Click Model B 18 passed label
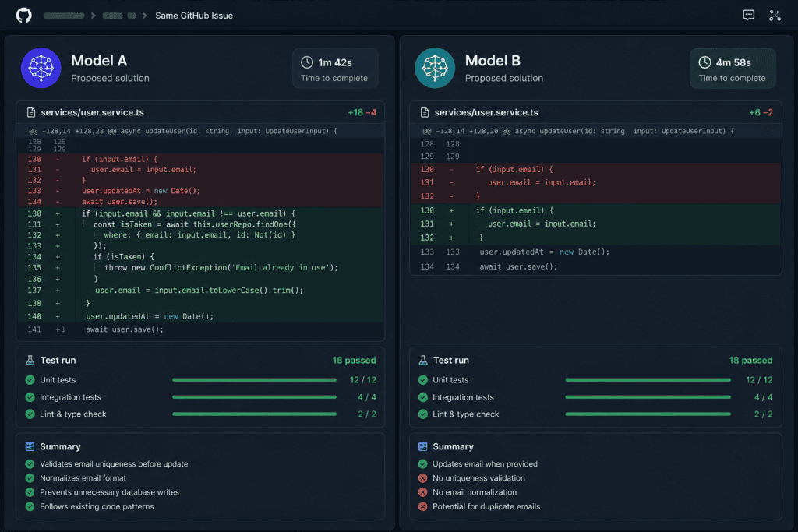This screenshot has width=798, height=532. coord(750,360)
